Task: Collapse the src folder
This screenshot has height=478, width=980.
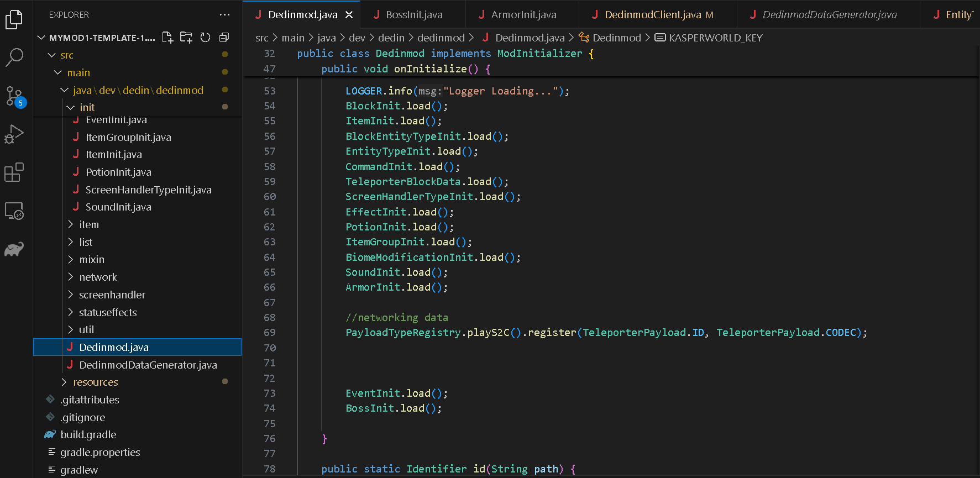Action: pyautogui.click(x=52, y=55)
